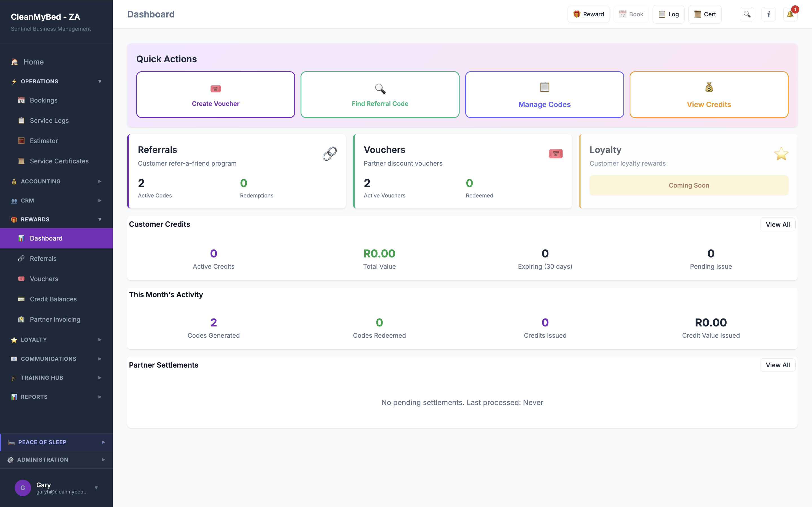Screen dimensions: 812x507
Task: Click the Referrals chain-link icon
Action: click(21, 258)
